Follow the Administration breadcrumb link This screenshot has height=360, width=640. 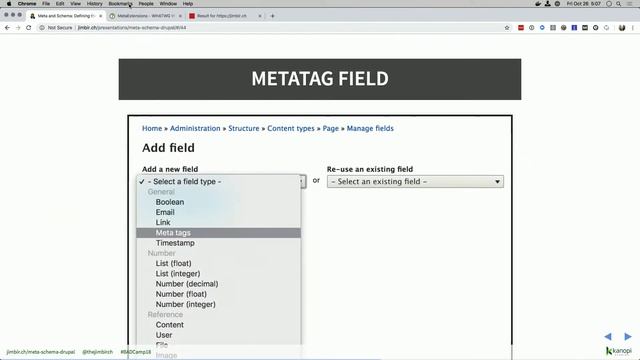(195, 128)
